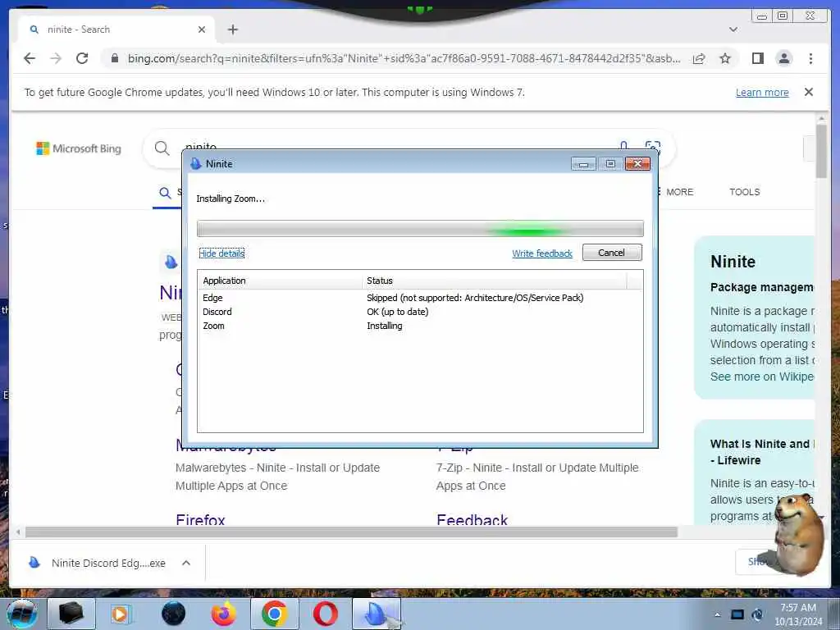Click the Chrome back arrow
Viewport: 840px width, 630px height.
point(30,58)
